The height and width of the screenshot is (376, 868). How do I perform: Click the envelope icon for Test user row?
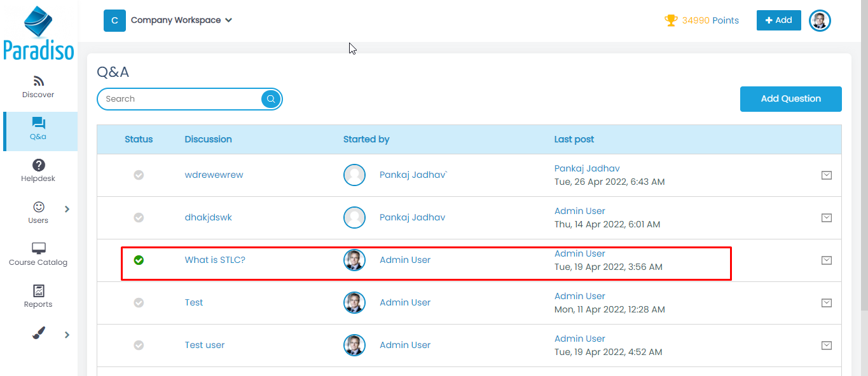[x=826, y=346]
